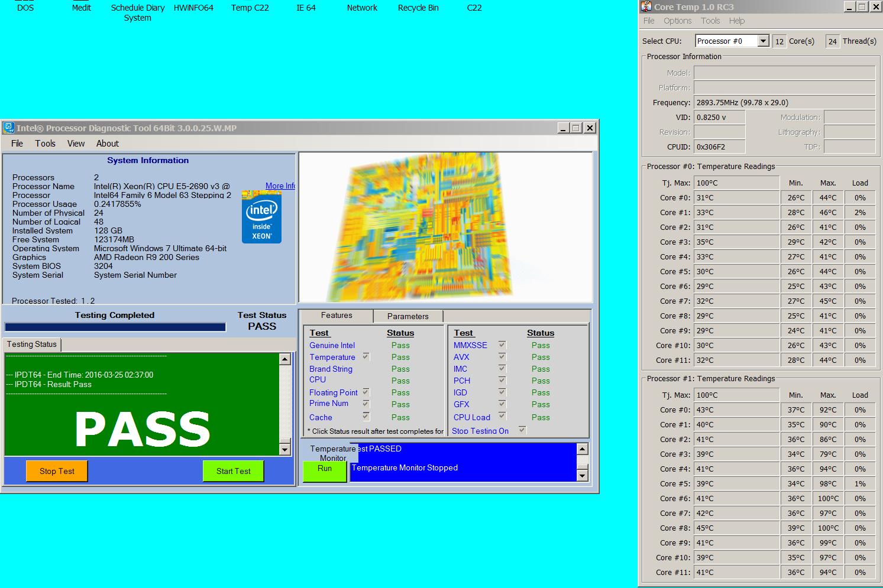Click the testing completed progress bar
Image resolution: width=883 pixels, height=588 pixels.
(115, 327)
